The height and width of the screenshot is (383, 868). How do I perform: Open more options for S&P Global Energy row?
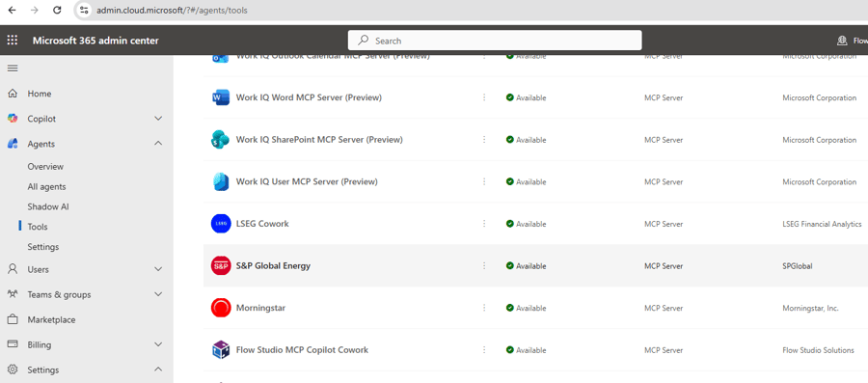[484, 265]
